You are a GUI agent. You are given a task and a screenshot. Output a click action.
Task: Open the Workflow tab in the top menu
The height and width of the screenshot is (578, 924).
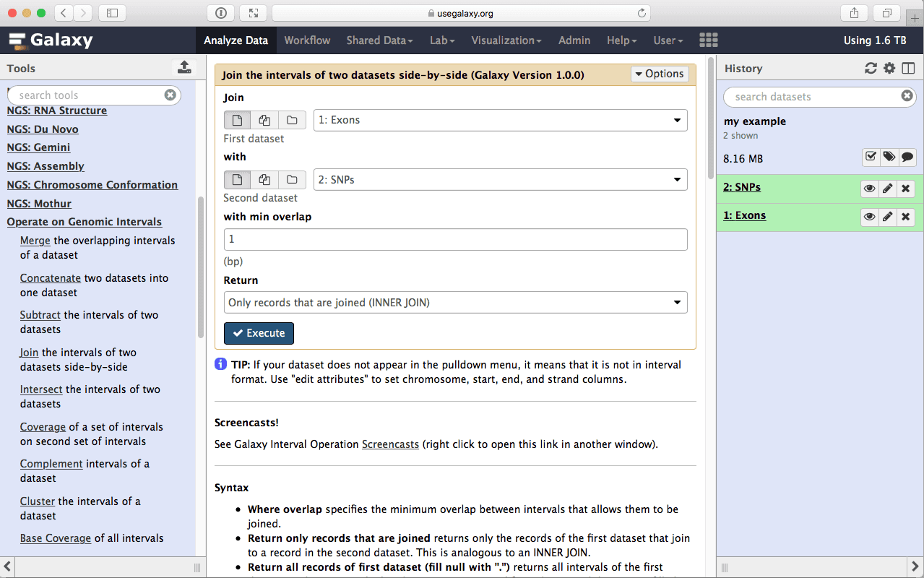click(307, 40)
